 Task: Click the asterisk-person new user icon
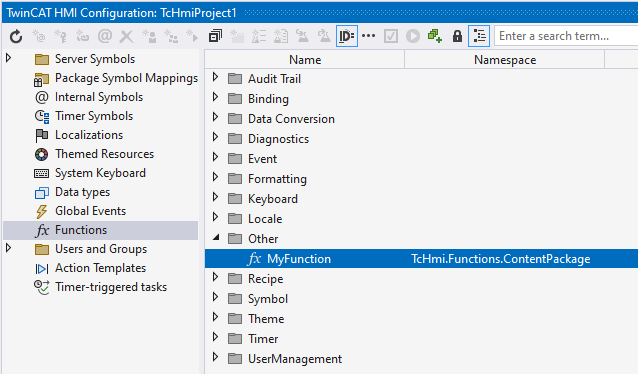coord(149,36)
